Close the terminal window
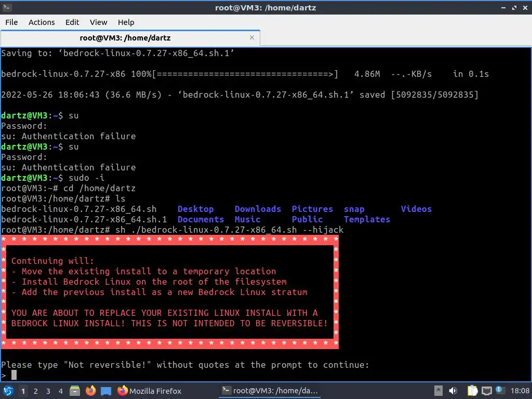532x399 pixels. pyautogui.click(x=525, y=7)
